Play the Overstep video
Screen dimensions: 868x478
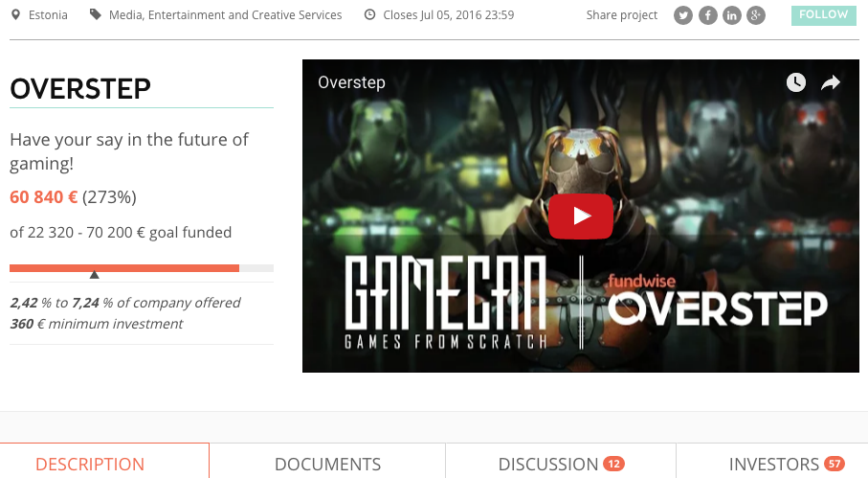coord(581,216)
